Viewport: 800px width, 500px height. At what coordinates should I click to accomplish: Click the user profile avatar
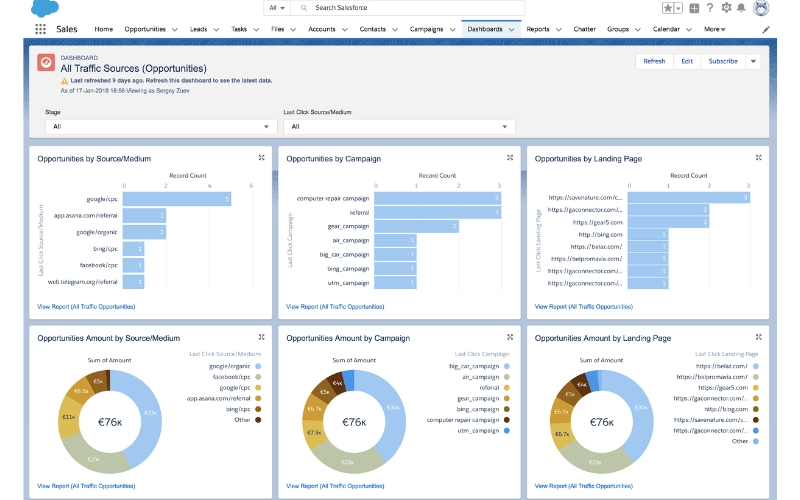762,8
